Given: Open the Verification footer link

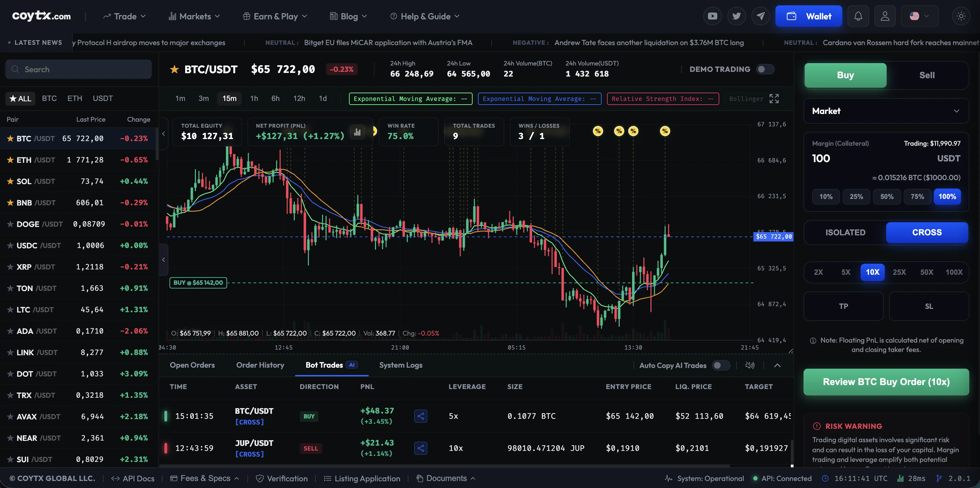Looking at the screenshot, I should pos(281,478).
